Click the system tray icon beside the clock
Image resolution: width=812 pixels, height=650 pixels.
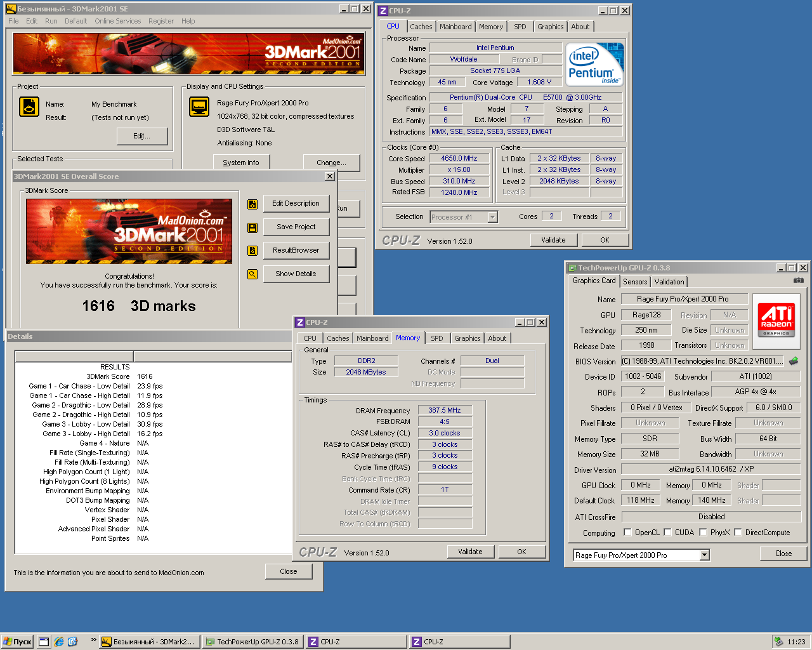point(778,642)
